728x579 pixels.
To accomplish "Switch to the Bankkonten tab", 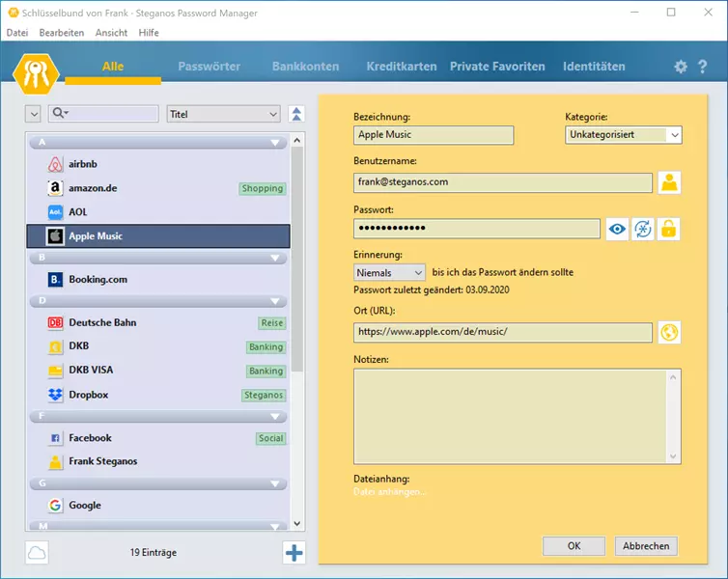I will tap(305, 67).
